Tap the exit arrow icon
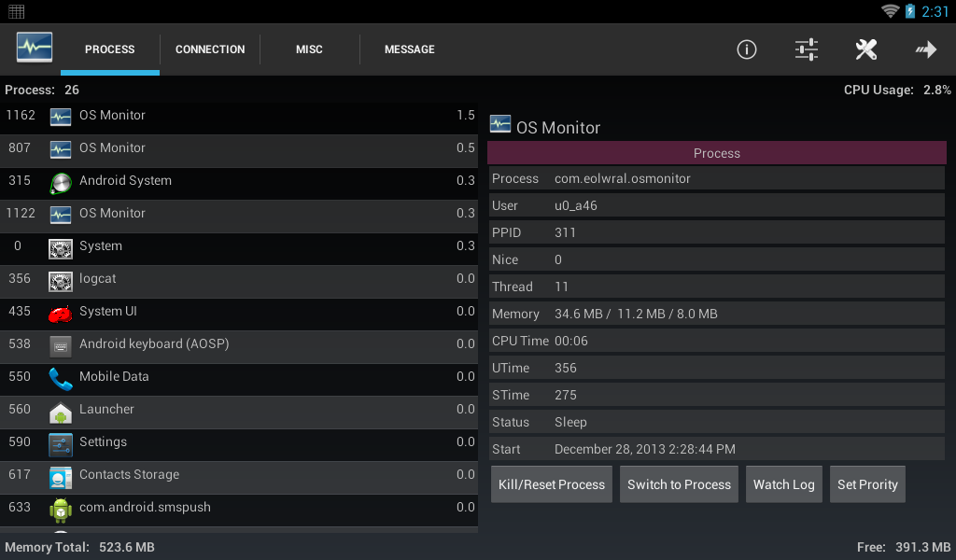The image size is (956, 560). tap(925, 49)
